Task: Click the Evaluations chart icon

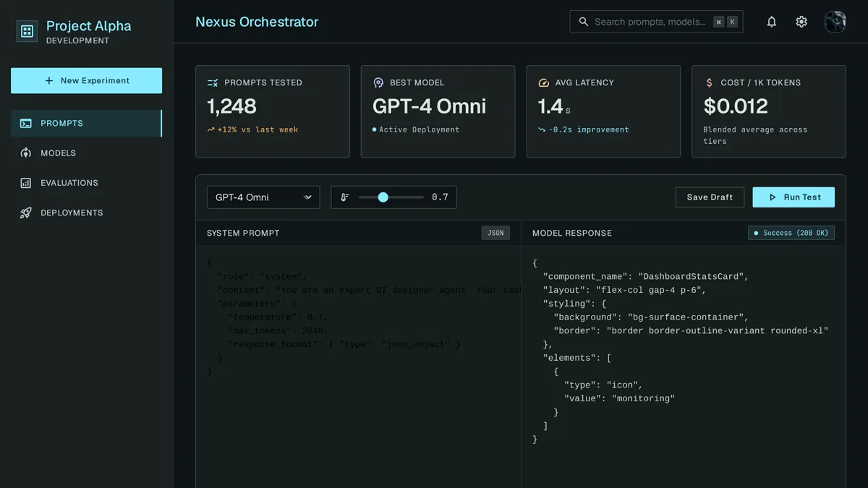Action: [x=26, y=183]
